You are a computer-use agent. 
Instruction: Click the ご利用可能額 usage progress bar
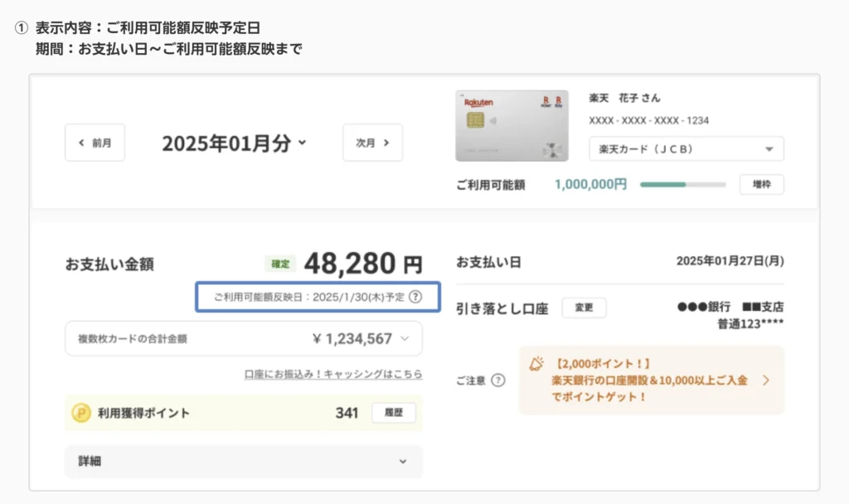[x=683, y=185]
